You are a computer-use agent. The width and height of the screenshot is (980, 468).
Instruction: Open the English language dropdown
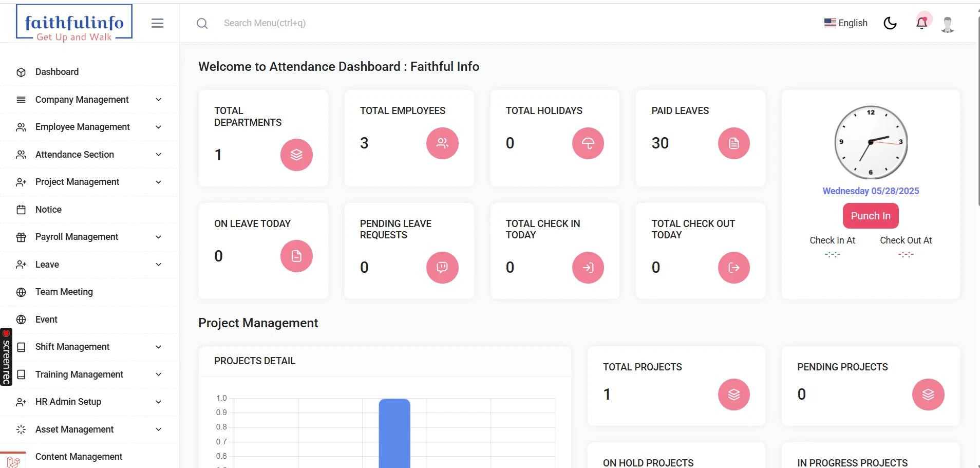pyautogui.click(x=846, y=23)
